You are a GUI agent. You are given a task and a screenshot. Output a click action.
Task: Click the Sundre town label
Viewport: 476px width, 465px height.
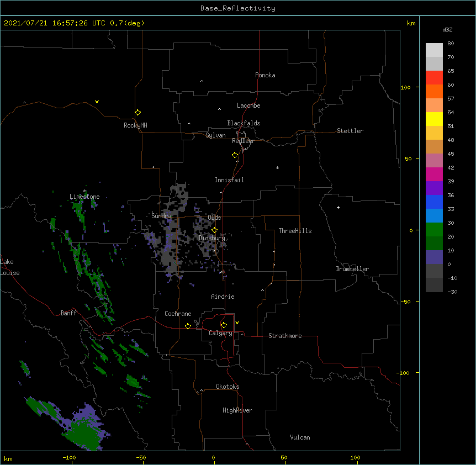tap(161, 216)
